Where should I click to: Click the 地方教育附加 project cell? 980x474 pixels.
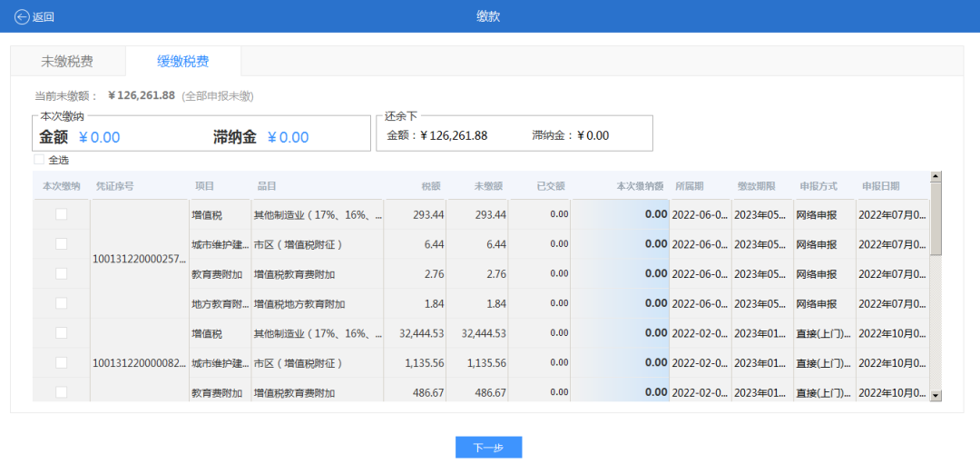[220, 304]
